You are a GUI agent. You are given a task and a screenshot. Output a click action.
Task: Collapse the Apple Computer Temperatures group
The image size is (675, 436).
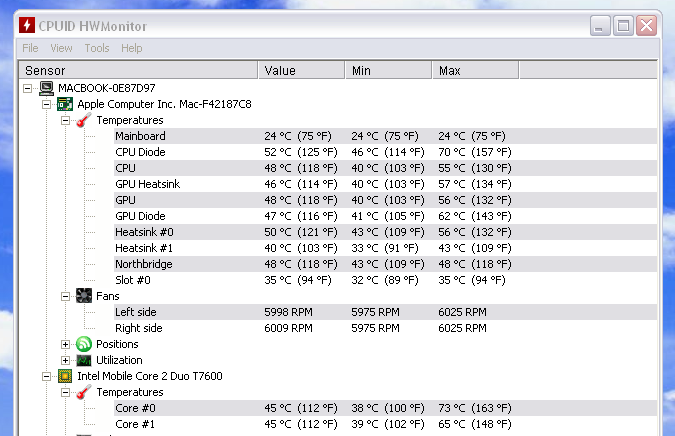tap(65, 120)
